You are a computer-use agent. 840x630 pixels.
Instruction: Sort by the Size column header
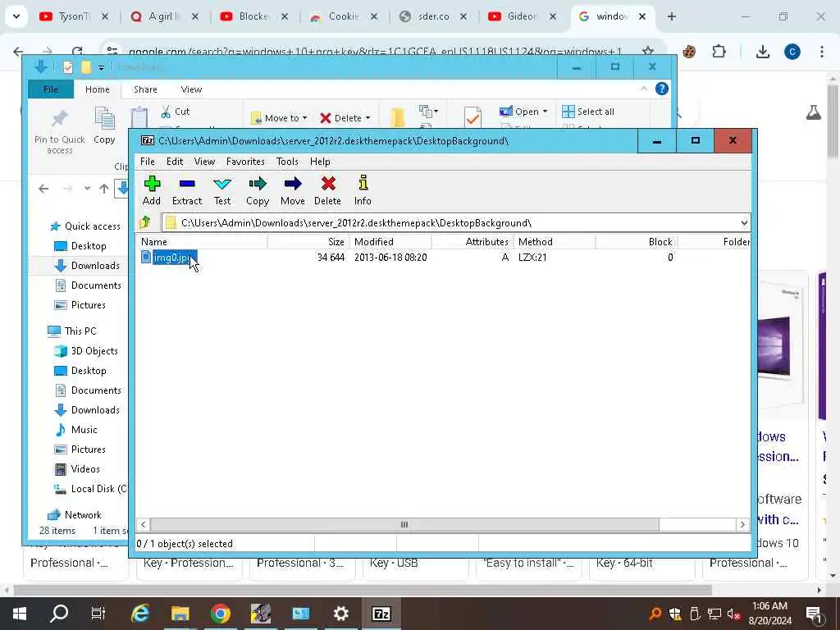[308, 242]
